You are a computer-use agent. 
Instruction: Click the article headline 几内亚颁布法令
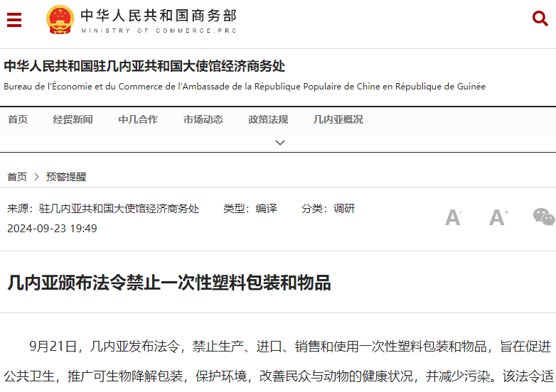pos(169,283)
